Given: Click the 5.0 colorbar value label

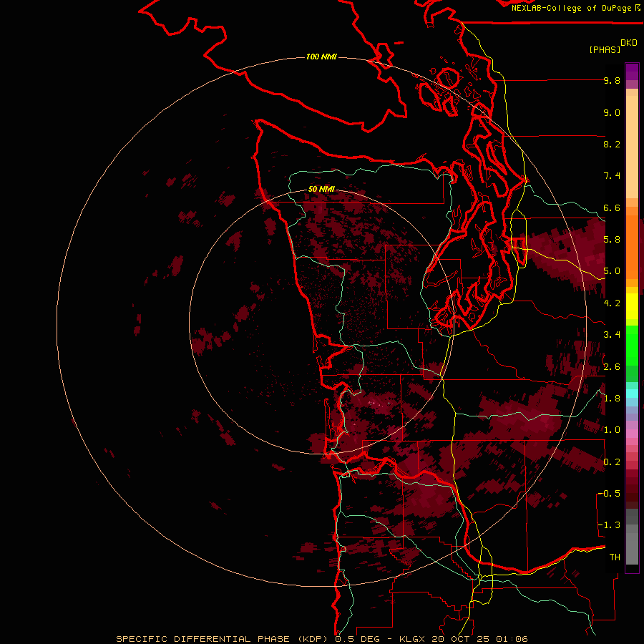Looking at the screenshot, I should click(612, 271).
